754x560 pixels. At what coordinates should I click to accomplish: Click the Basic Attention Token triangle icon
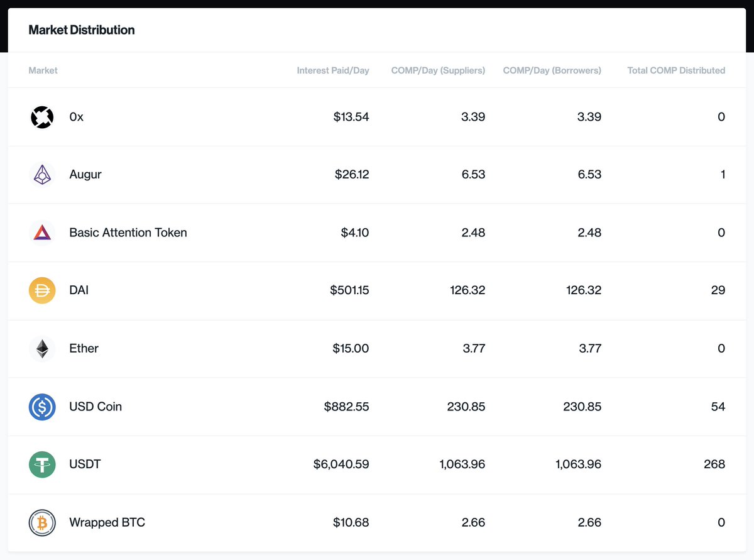(42, 233)
